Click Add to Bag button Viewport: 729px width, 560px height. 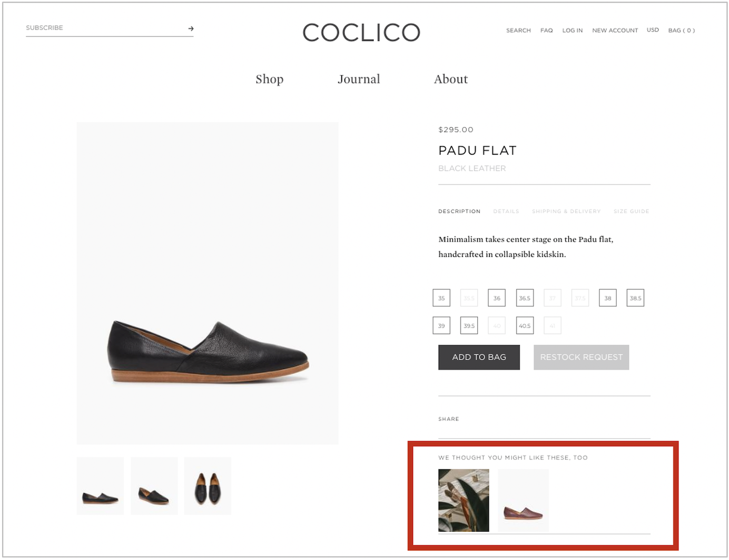(479, 357)
